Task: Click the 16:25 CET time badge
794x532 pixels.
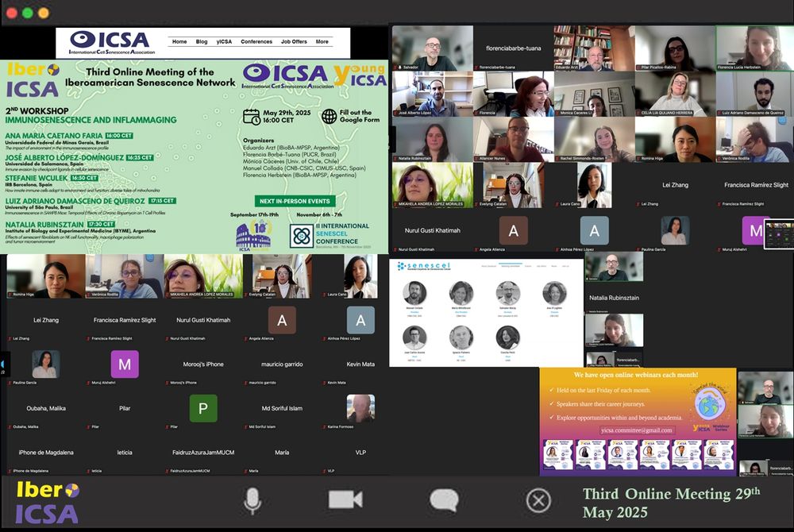Action: (x=140, y=157)
